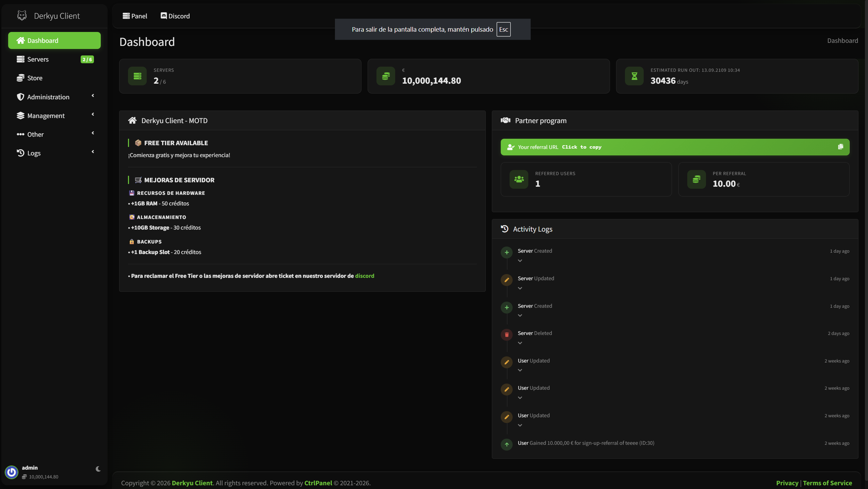
Task: Open Servers page in sidebar
Action: [54, 59]
